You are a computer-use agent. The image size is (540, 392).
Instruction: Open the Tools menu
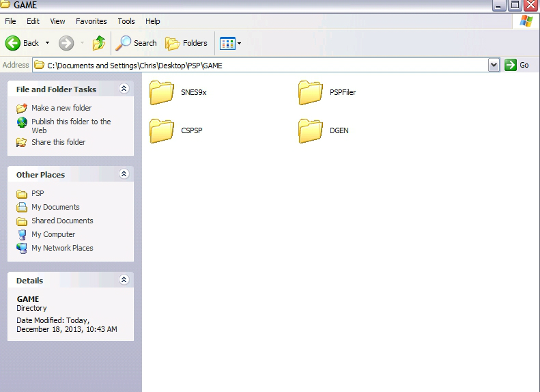[x=126, y=21]
